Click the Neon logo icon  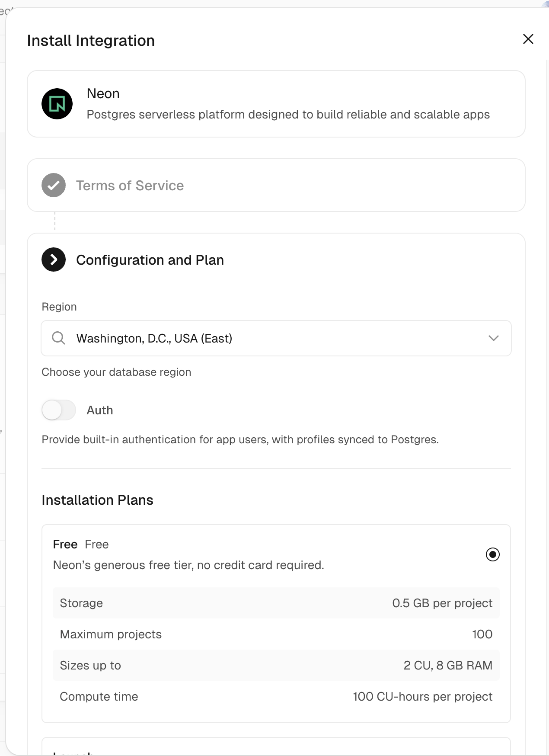pos(57,103)
